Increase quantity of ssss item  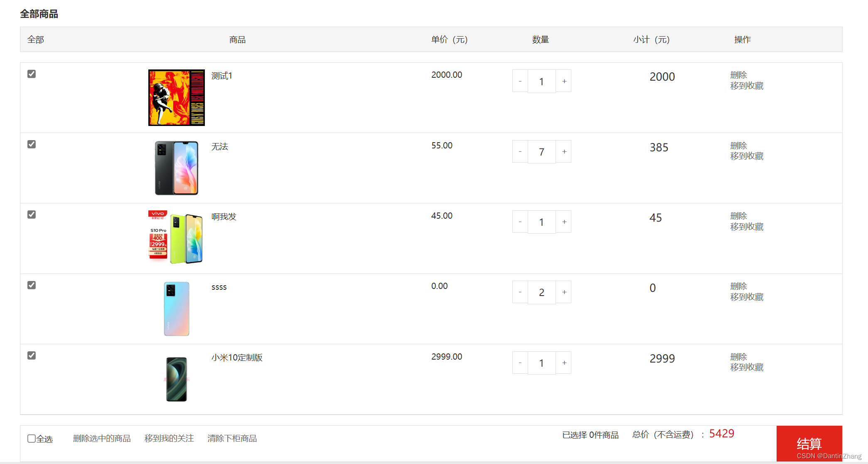point(564,292)
